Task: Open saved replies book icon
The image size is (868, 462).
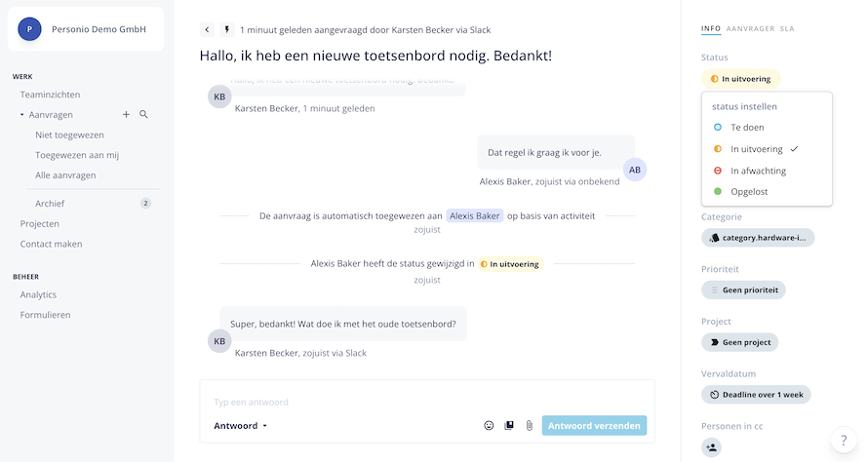Action: 509,426
